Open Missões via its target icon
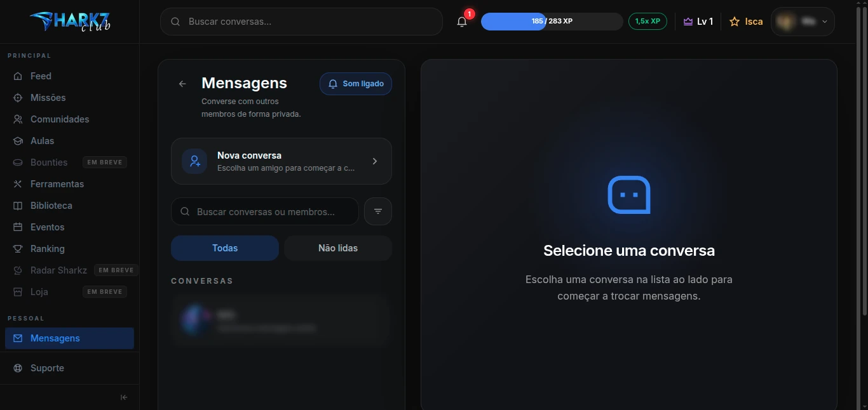 pos(18,98)
